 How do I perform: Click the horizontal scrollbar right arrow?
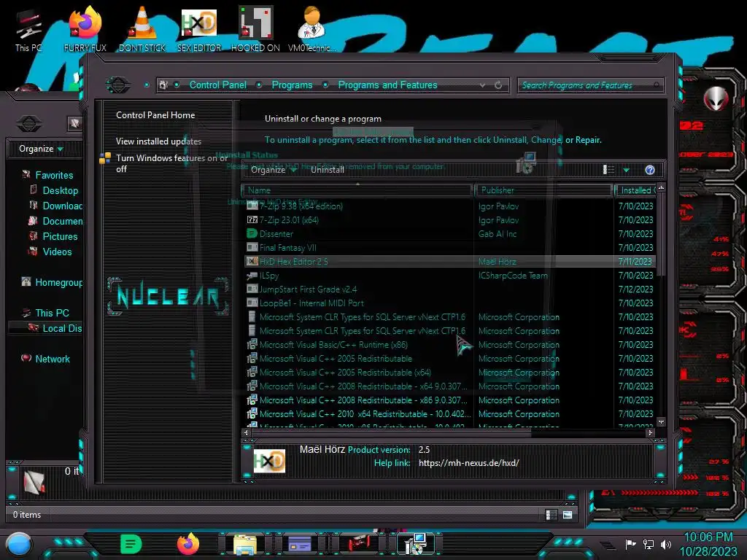pos(650,433)
